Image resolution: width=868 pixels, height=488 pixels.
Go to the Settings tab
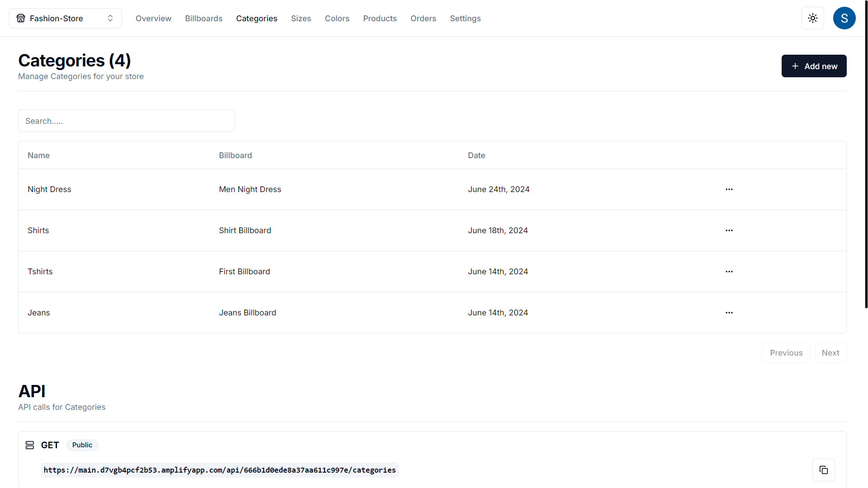(x=465, y=19)
